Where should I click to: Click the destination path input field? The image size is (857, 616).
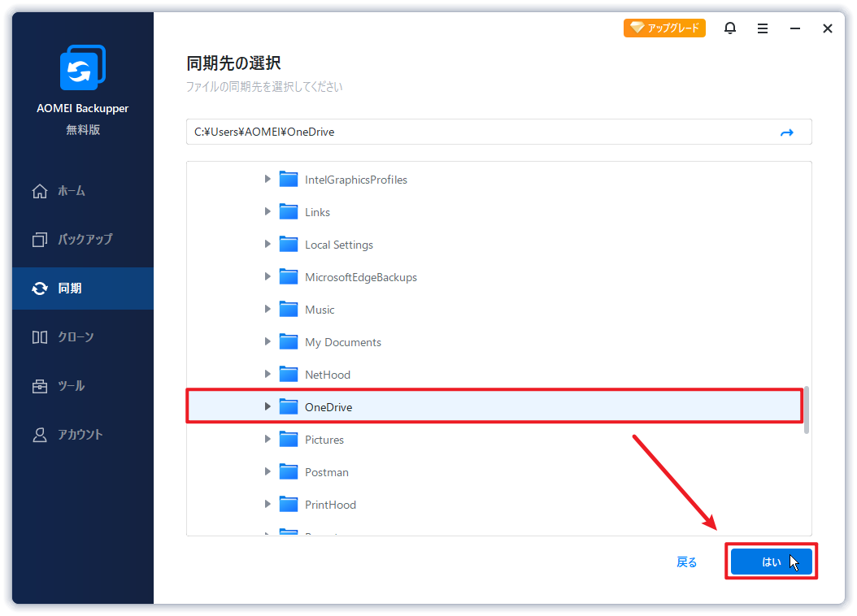(x=498, y=132)
